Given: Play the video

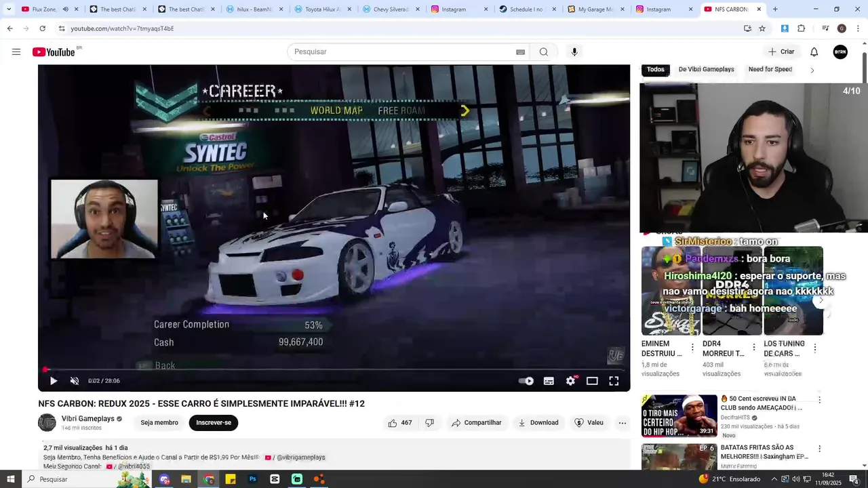Looking at the screenshot, I should tap(54, 381).
